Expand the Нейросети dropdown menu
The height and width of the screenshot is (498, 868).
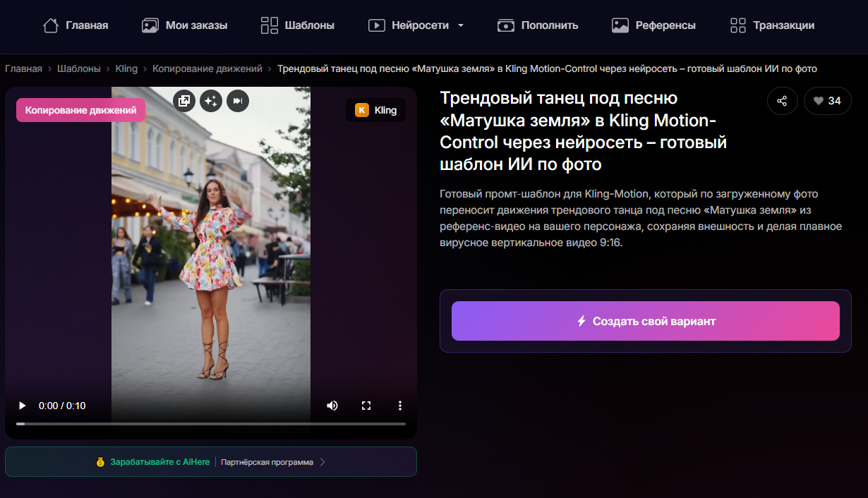(x=461, y=25)
